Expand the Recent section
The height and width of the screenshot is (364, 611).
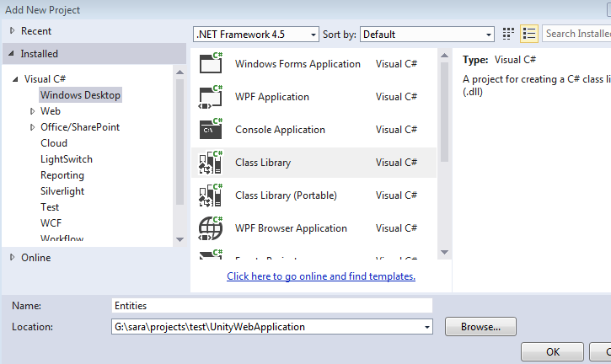pos(12,30)
